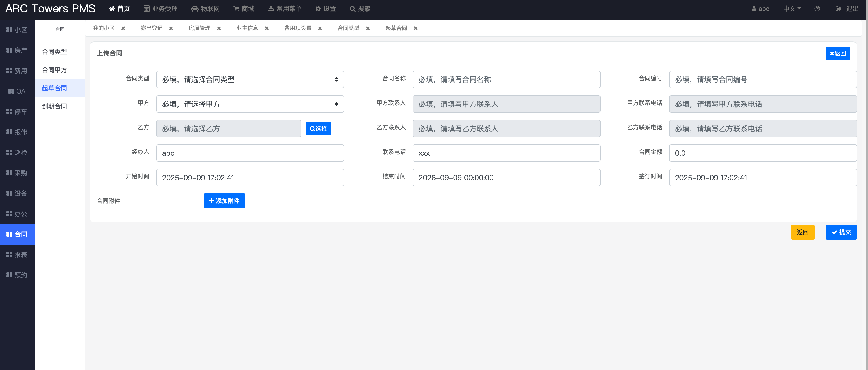868x370 pixels.
Task: Expand the 合同类型 dropdown
Action: [250, 80]
